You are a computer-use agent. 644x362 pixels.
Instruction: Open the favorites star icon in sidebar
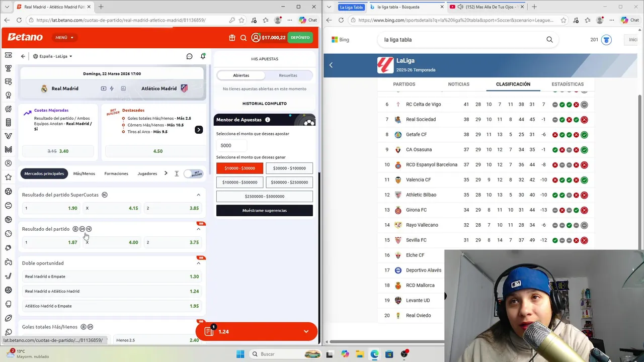[8, 177]
